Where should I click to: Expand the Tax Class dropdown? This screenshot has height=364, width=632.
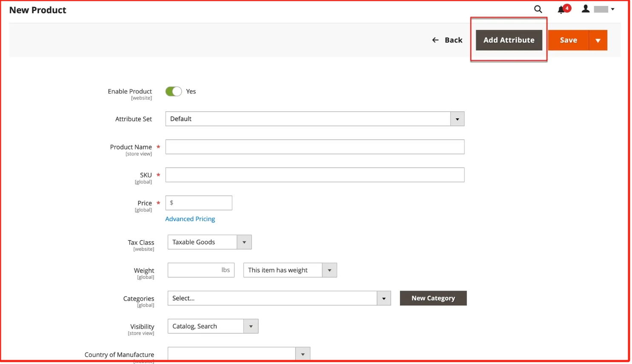pos(209,242)
